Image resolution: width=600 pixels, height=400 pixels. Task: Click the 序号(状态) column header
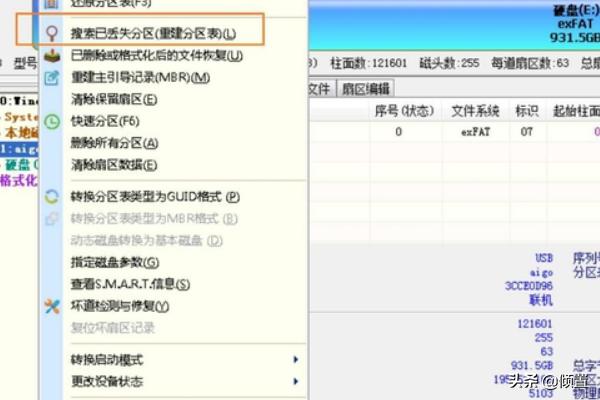pyautogui.click(x=404, y=111)
